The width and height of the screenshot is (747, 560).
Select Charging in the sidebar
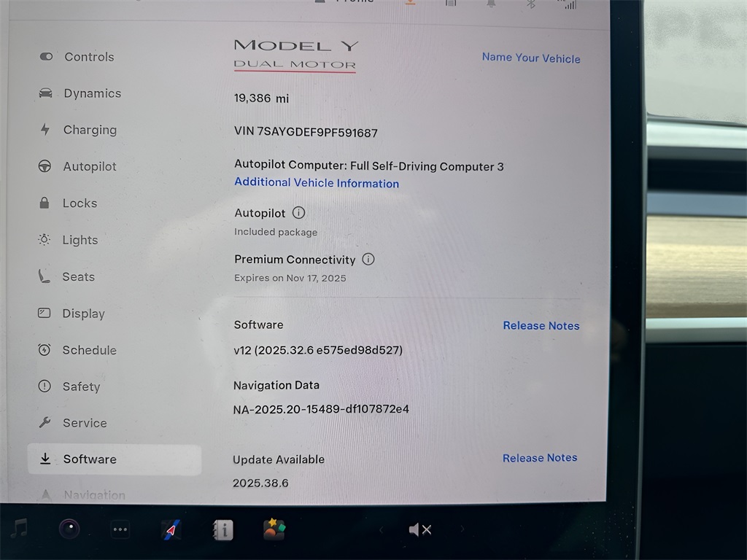click(x=89, y=130)
